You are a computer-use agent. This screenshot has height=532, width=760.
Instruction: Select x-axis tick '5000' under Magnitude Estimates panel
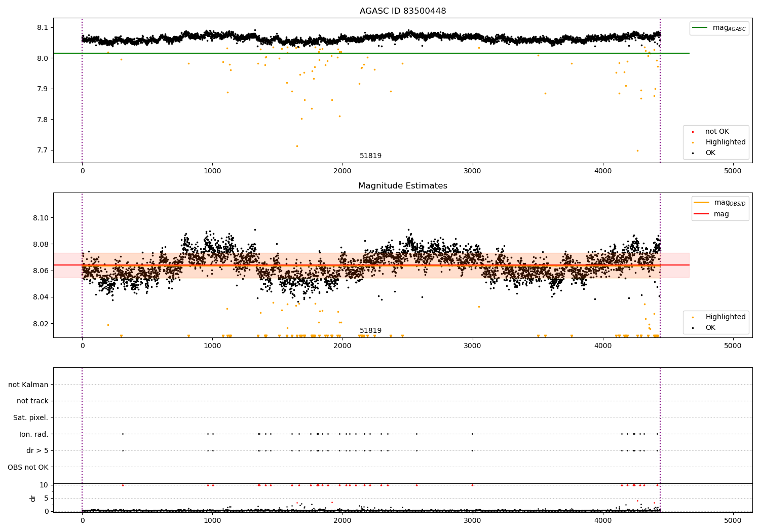click(x=733, y=346)
